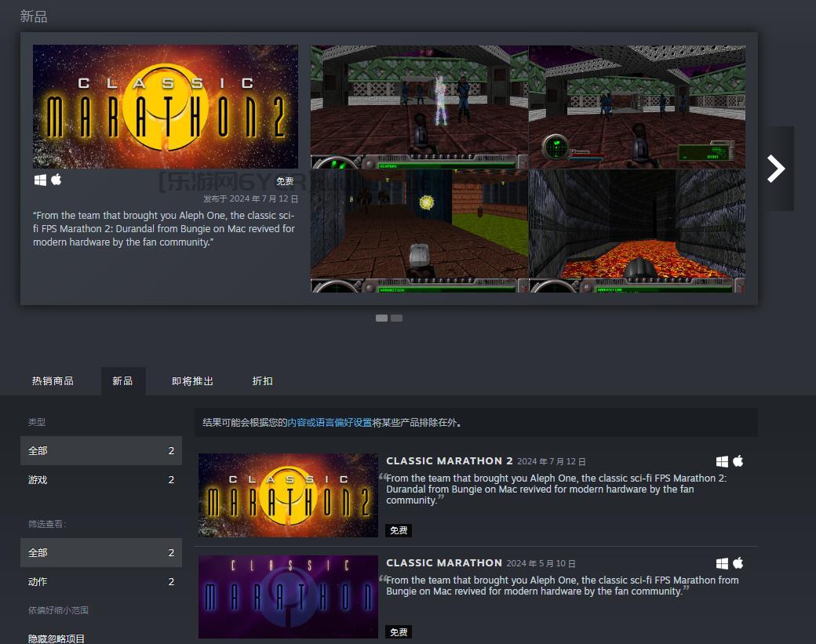Open the 折扣 tab

pyautogui.click(x=263, y=381)
